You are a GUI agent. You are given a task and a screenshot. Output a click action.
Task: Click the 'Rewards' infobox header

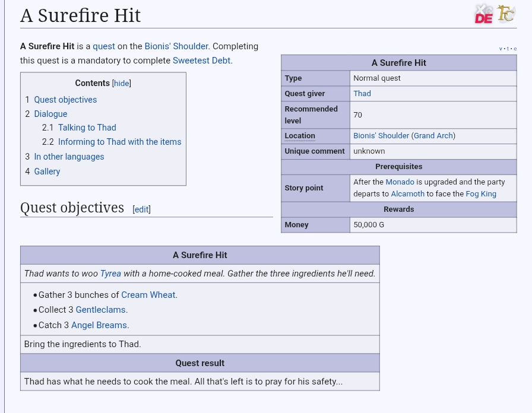pyautogui.click(x=398, y=209)
